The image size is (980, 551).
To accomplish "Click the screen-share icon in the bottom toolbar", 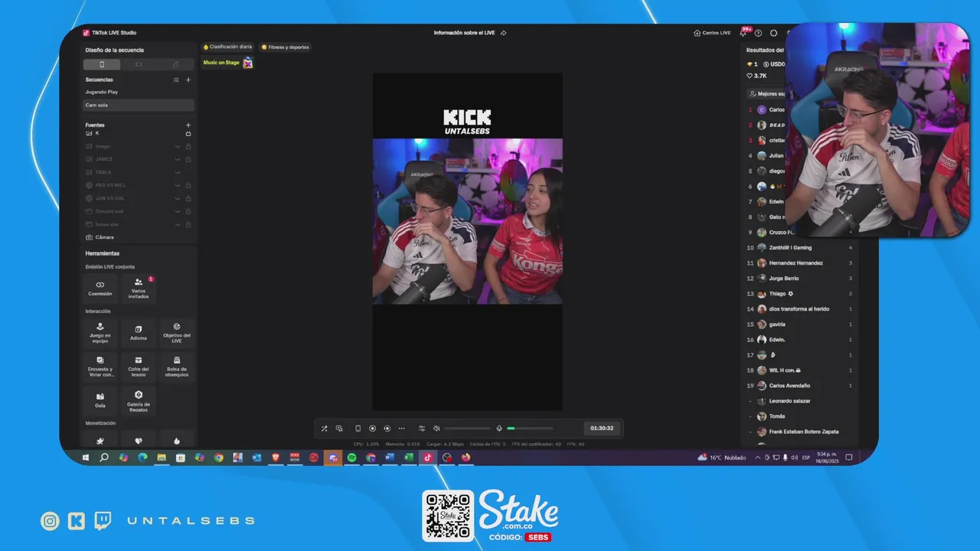I will pos(339,429).
